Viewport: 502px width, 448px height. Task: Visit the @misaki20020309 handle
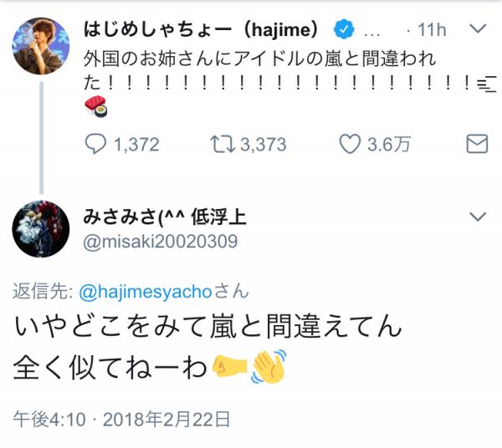[161, 241]
